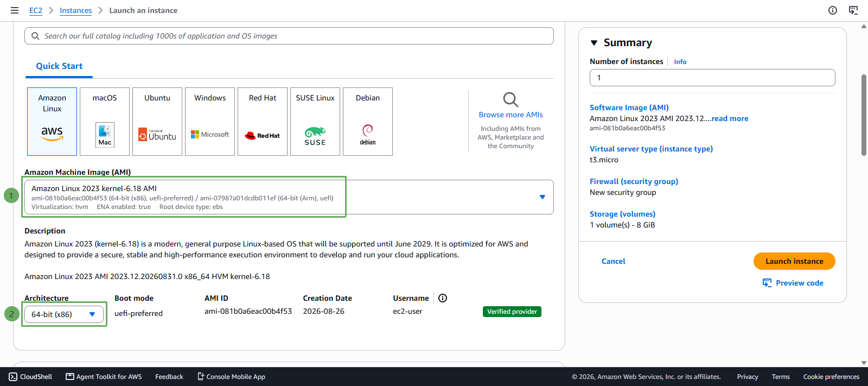Select the Windows AMI tile
Screen dimensions: 868x386
point(210,122)
